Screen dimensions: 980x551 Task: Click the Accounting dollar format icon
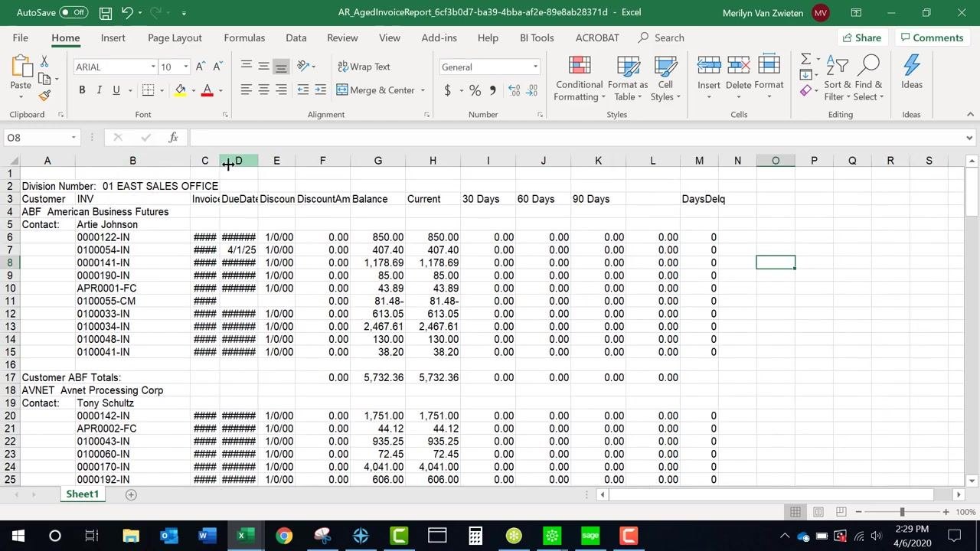tap(447, 90)
